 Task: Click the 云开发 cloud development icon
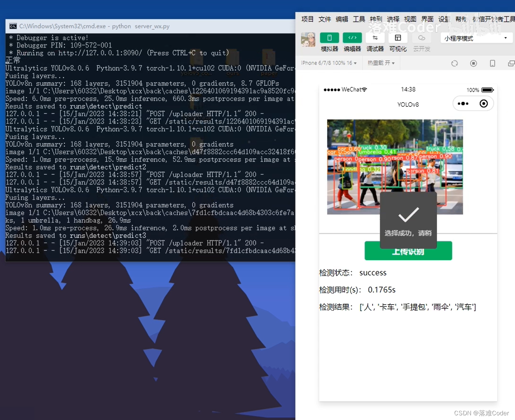[x=421, y=37]
